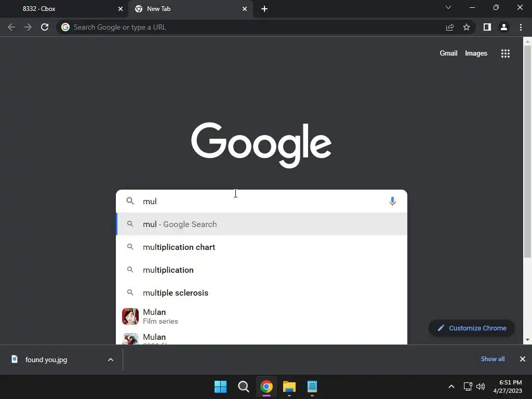Open the tab search chevron
The width and height of the screenshot is (532, 399).
[x=448, y=7]
